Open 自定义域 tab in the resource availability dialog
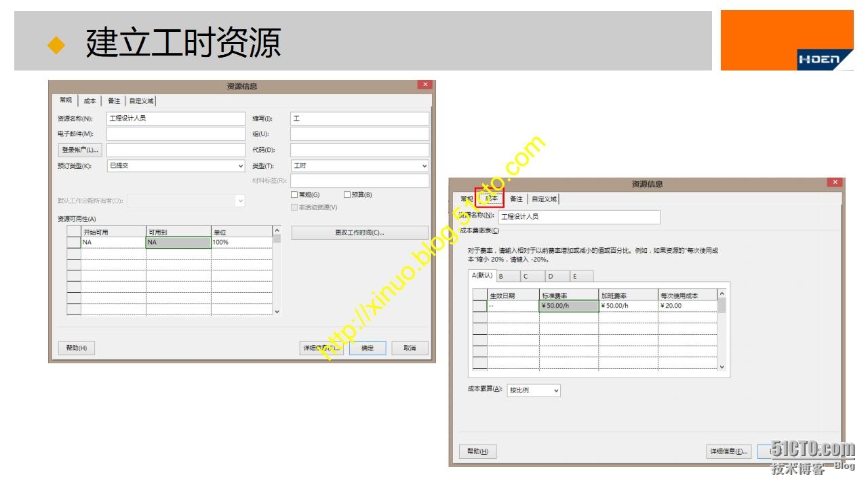868x488 pixels. [141, 101]
